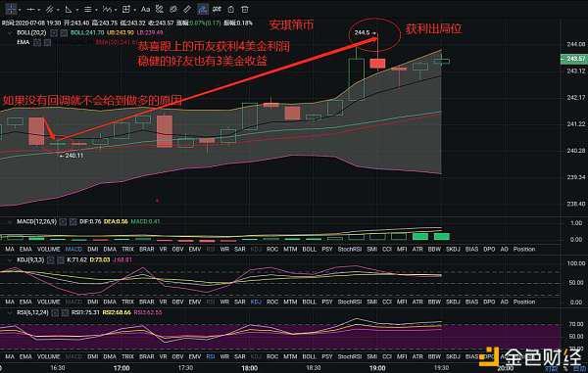The height and width of the screenshot is (373, 588).
Task: Open the horizontal line tool dropdown arrow
Action: (39, 10)
